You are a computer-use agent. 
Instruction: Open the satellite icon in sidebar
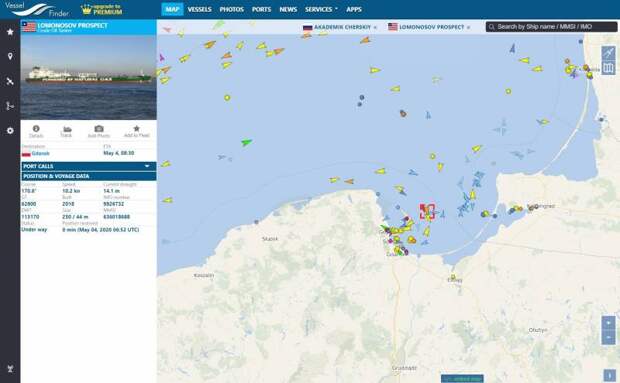10,81
